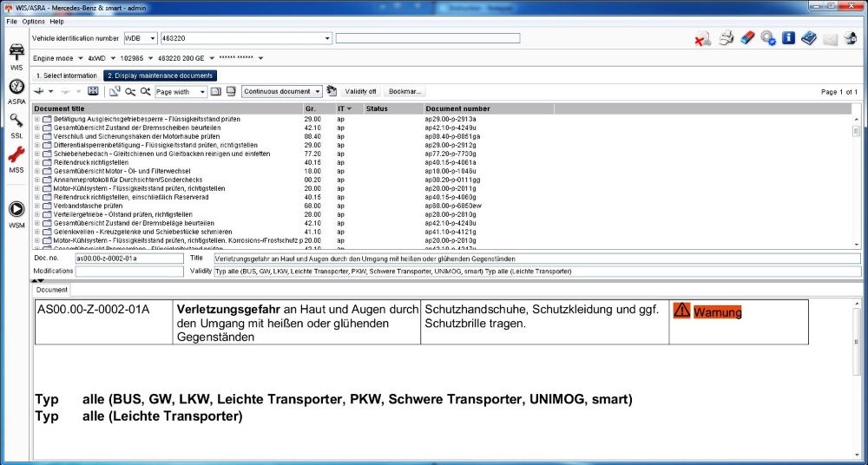
Task: Zoom out with magnifier minus icon
Action: pos(130,91)
